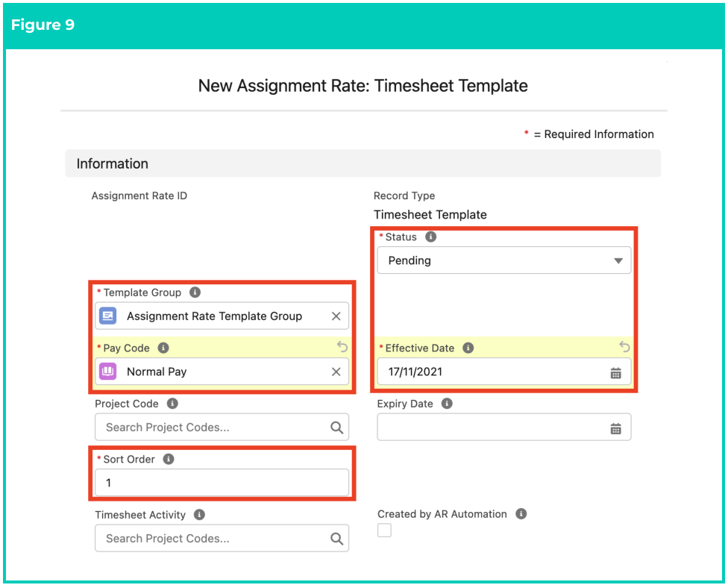Click the Project Code search field
This screenshot has height=585, width=728.
pos(222,427)
